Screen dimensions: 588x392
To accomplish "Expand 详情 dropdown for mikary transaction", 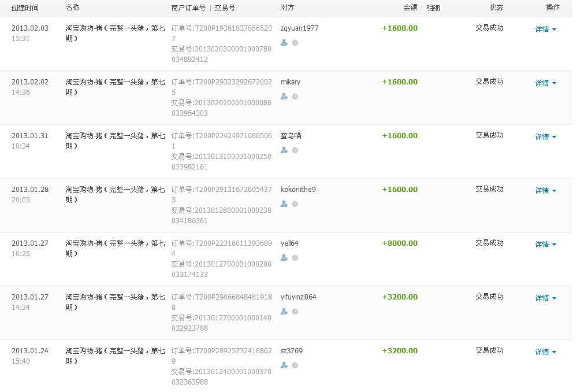I will [545, 83].
